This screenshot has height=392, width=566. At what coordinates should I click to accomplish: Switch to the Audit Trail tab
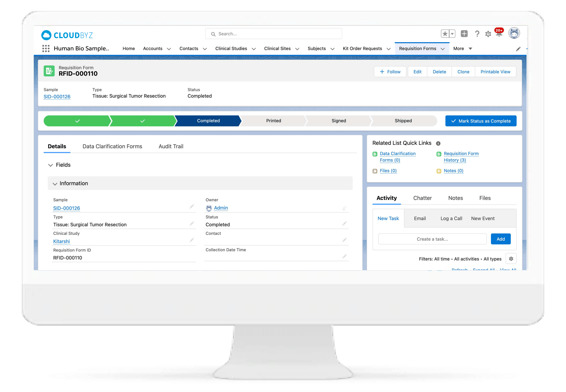point(171,146)
